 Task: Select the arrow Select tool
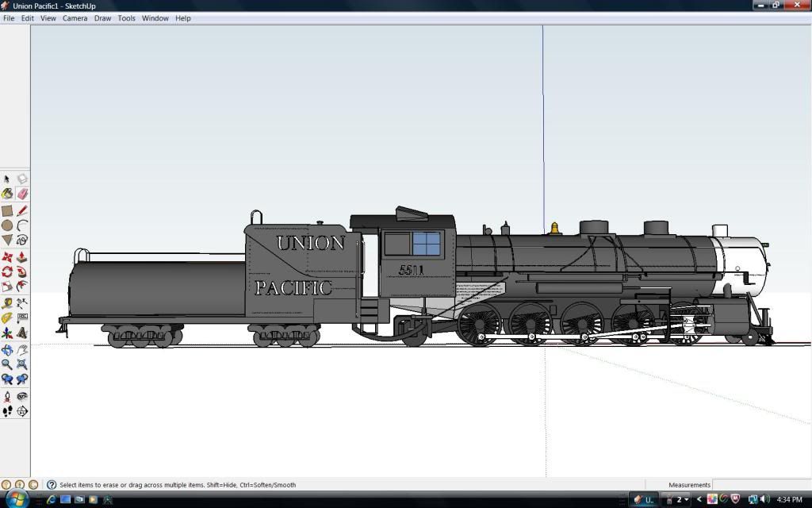[6, 179]
